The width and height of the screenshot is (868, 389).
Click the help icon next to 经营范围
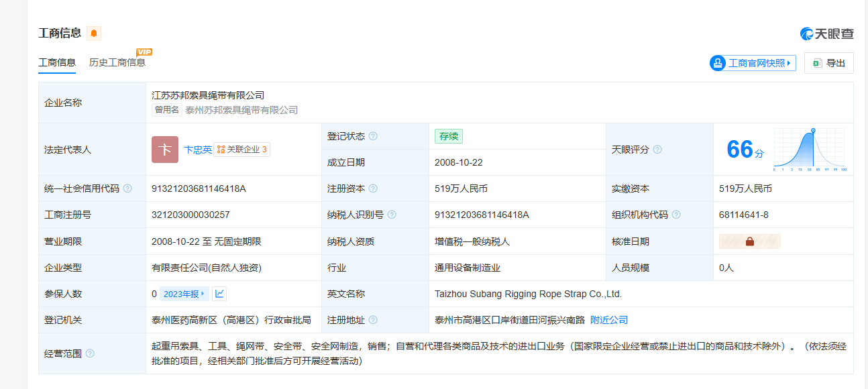(x=90, y=353)
